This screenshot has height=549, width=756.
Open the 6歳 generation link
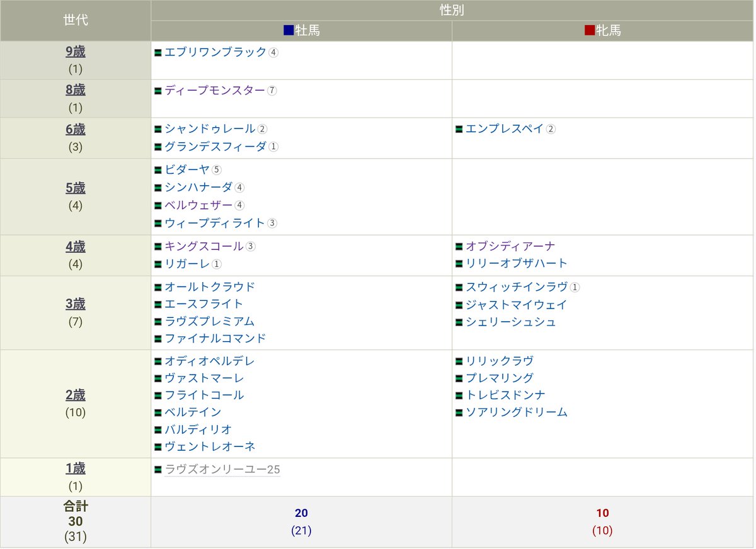[76, 130]
